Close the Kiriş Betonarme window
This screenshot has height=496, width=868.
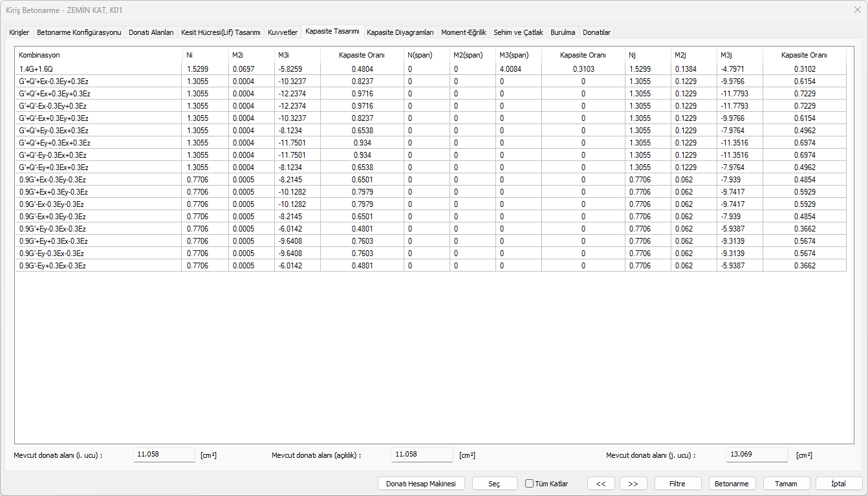pyautogui.click(x=857, y=10)
